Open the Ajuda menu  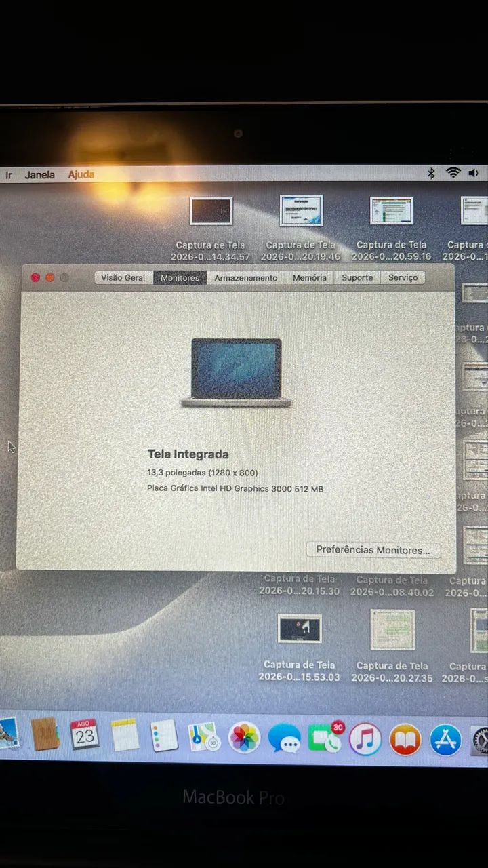tap(81, 174)
